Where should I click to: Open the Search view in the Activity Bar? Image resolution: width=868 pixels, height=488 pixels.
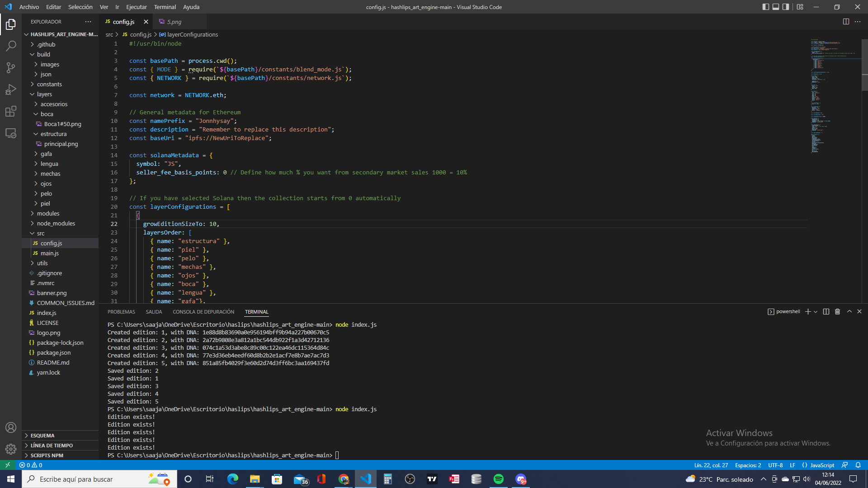(x=11, y=46)
